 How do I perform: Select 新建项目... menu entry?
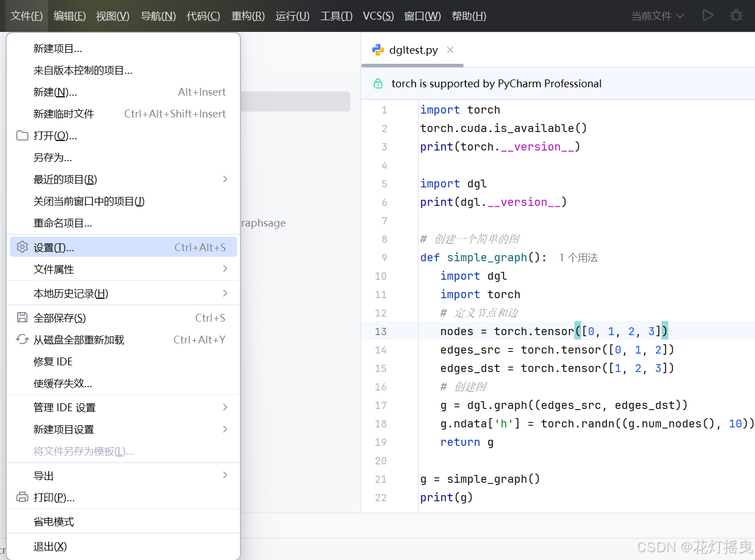coord(124,49)
